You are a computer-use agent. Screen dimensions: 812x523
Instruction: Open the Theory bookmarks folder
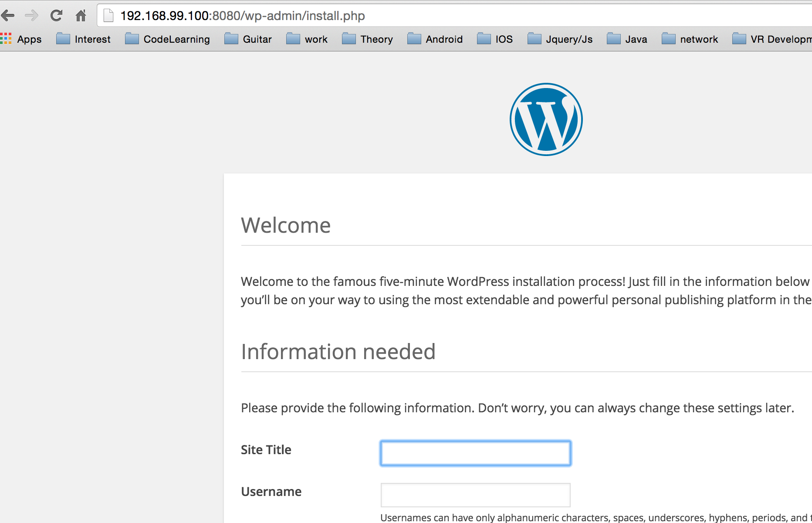(367, 39)
